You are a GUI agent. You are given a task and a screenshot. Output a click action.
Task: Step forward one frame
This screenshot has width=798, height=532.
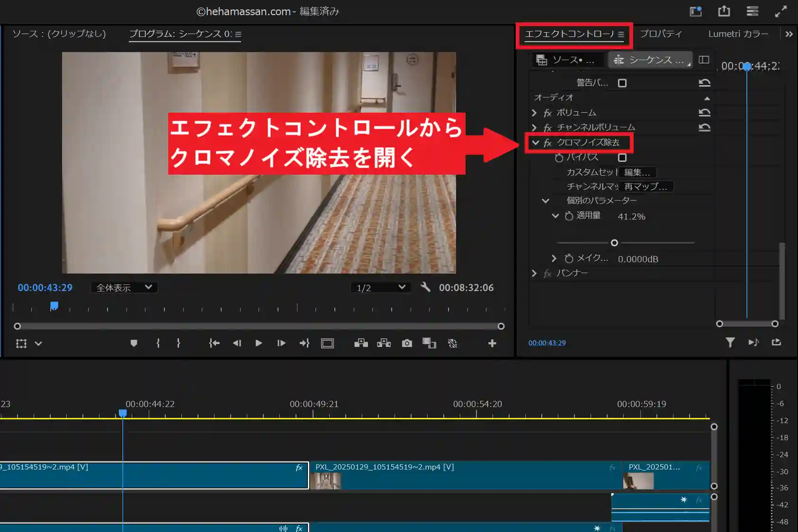281,343
